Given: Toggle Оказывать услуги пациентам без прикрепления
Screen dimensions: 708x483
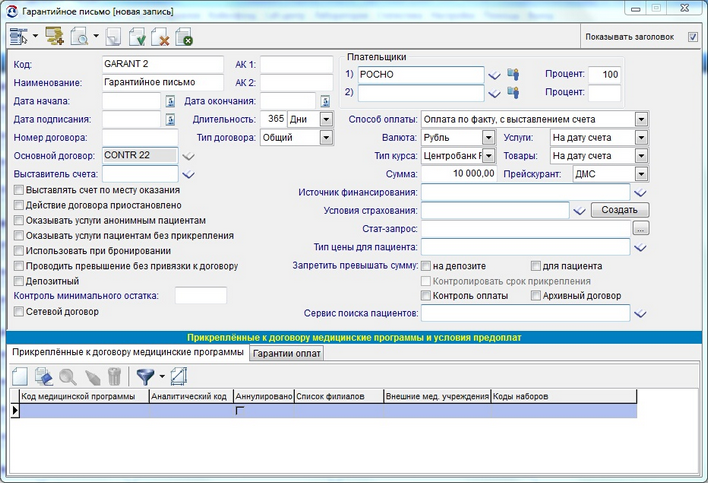Looking at the screenshot, I should (x=19, y=236).
